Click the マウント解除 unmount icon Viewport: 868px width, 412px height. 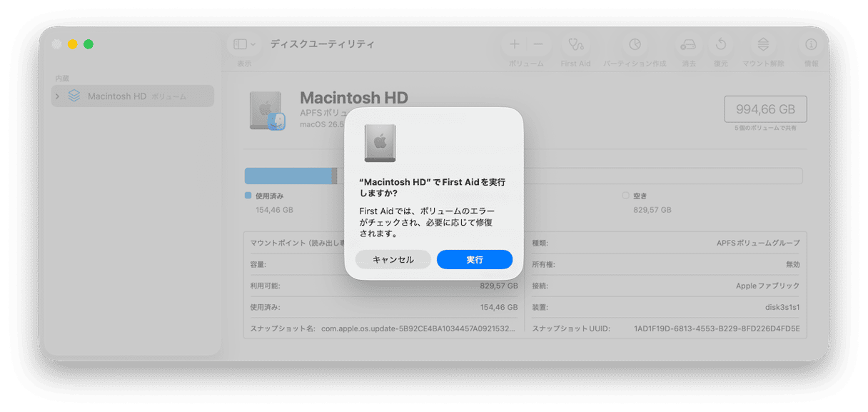[x=763, y=44]
